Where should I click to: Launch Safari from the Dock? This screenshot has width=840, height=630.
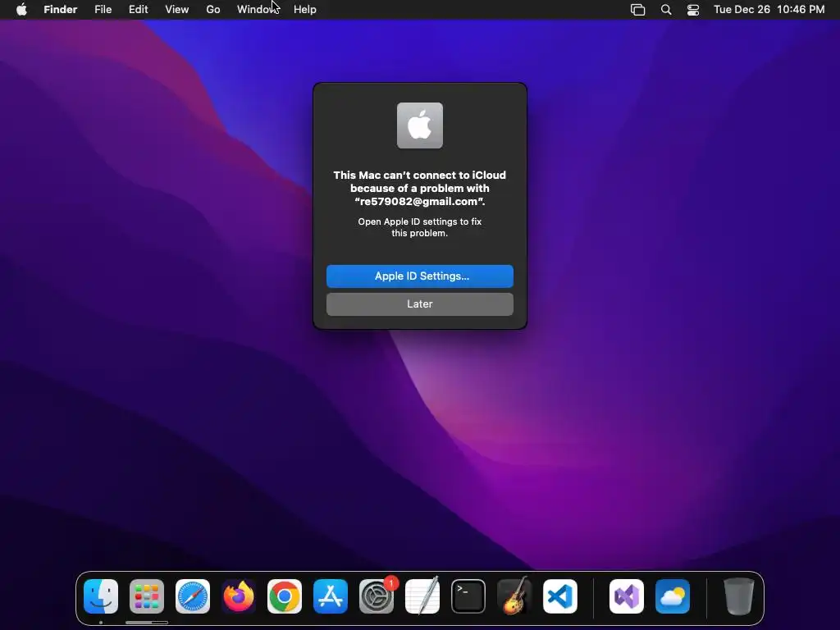point(193,596)
